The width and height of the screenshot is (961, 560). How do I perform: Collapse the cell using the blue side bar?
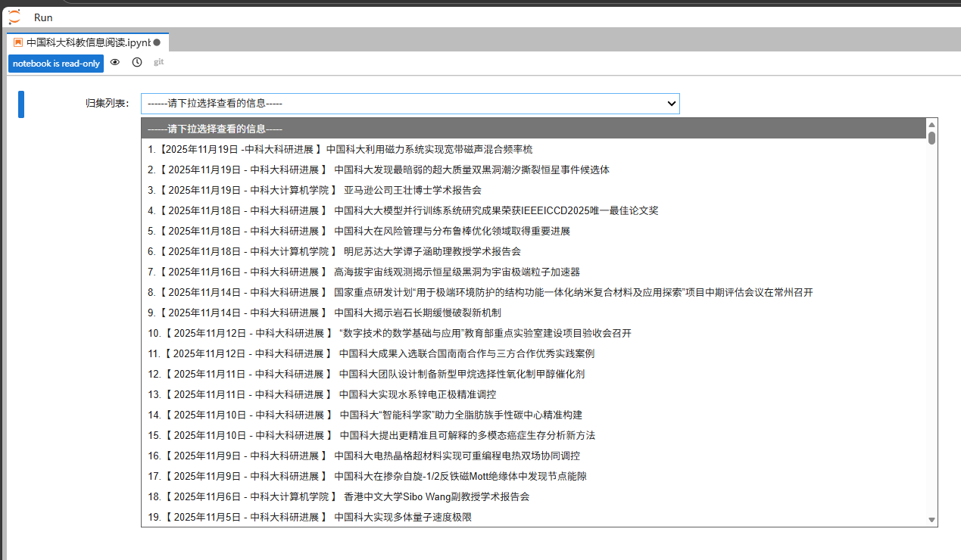pos(21,104)
